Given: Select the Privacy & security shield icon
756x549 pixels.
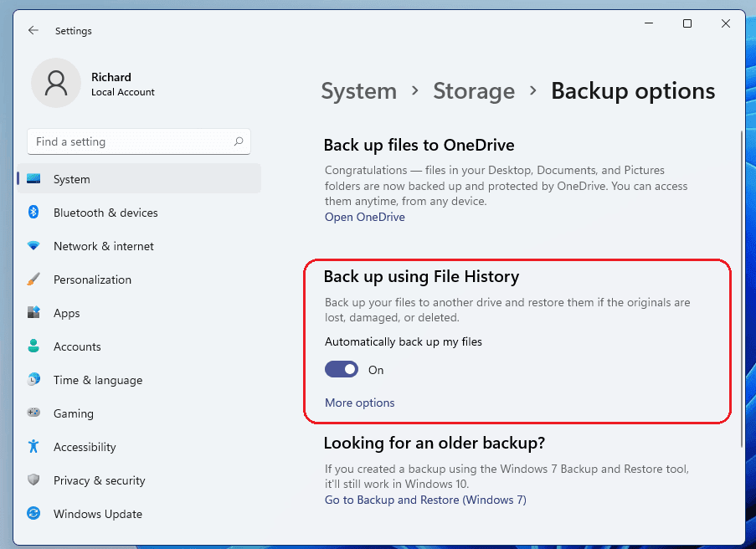Looking at the screenshot, I should pyautogui.click(x=33, y=480).
